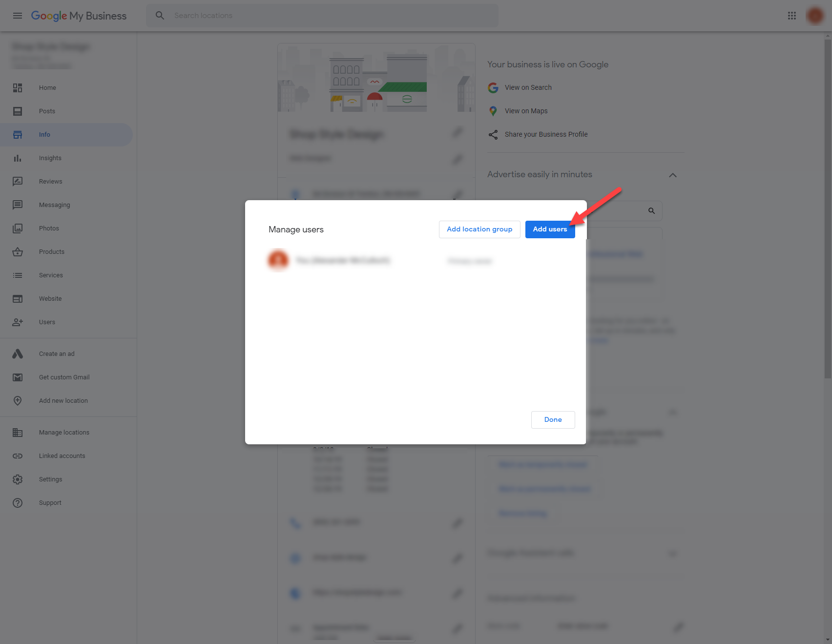
Task: Click the Posts icon in the sidebar
Action: (x=18, y=111)
